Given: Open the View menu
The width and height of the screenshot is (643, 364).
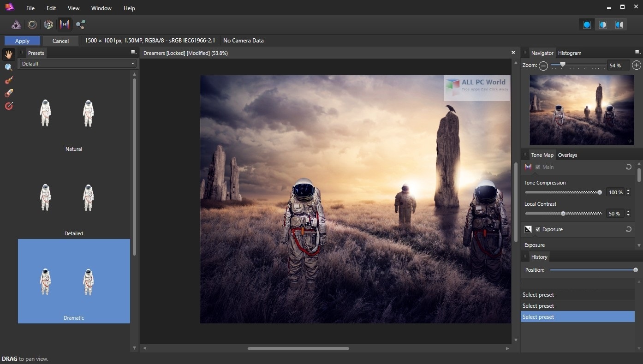Looking at the screenshot, I should click(73, 8).
